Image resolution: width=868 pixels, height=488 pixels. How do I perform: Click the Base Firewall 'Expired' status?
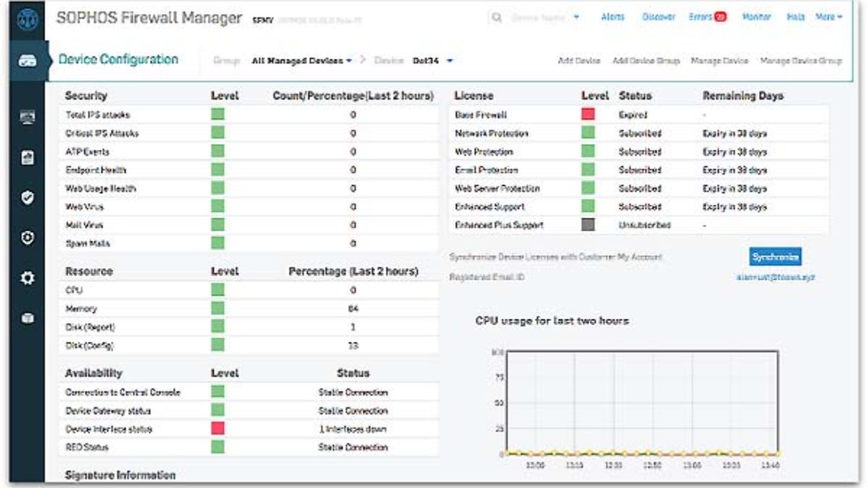coord(633,115)
